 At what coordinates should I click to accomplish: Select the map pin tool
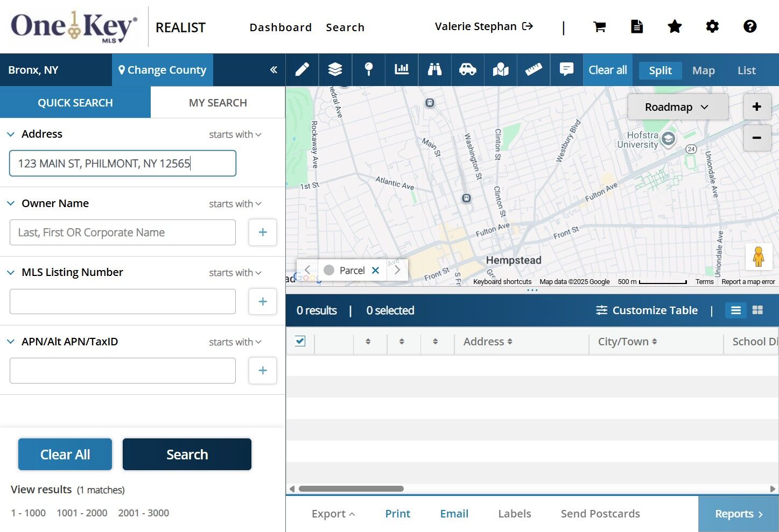point(369,69)
